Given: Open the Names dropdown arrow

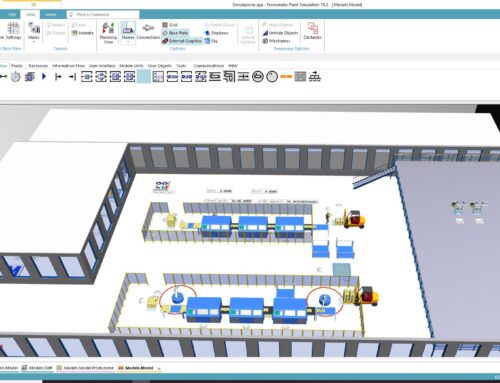Looking at the screenshot, I should tap(128, 42).
